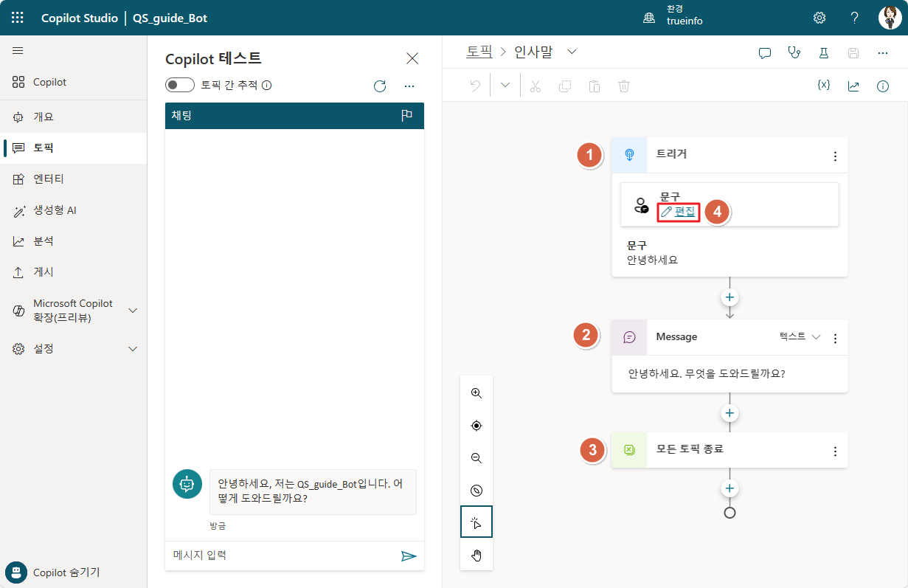
Task: Click the trigger node lightbulb icon
Action: [x=629, y=155]
